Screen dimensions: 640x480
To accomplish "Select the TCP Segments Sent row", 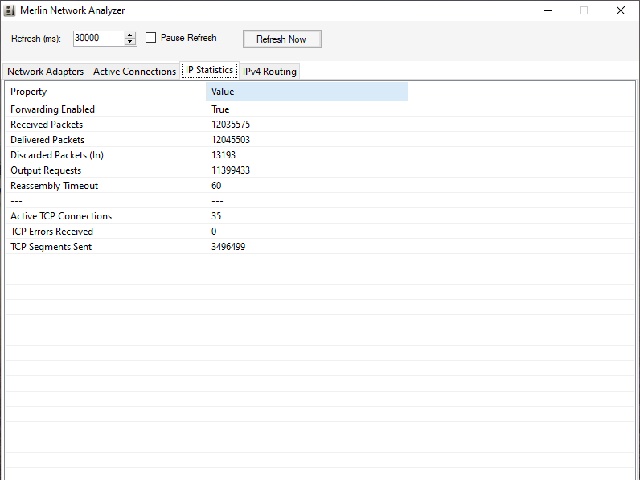I will pyautogui.click(x=320, y=247).
